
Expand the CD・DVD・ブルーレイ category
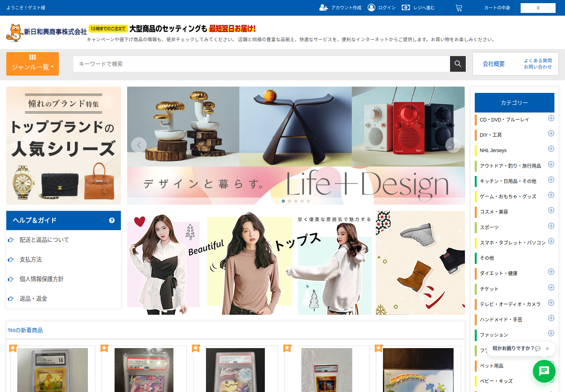pyautogui.click(x=551, y=118)
